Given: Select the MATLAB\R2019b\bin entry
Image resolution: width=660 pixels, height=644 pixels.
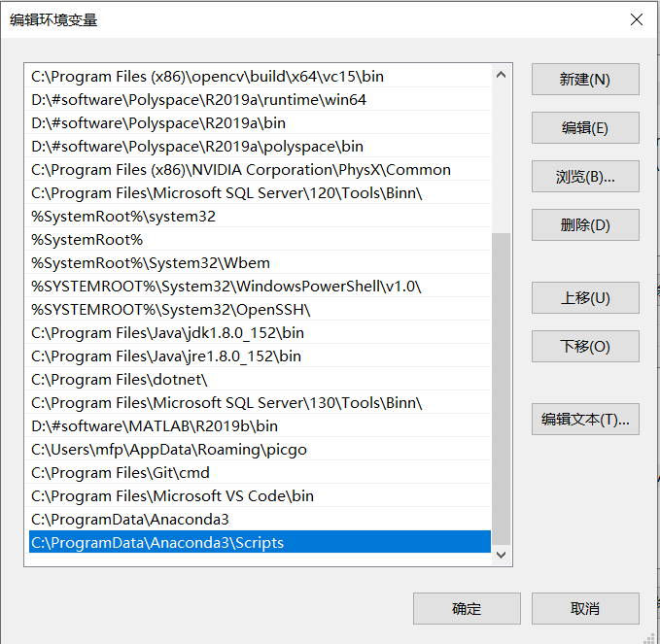Looking at the screenshot, I should pyautogui.click(x=260, y=426).
